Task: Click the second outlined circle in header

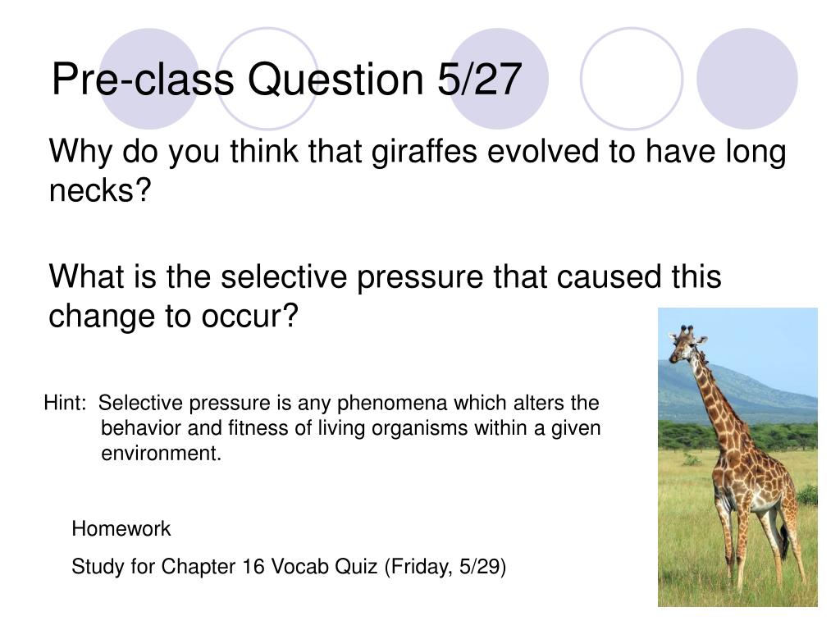Action: tap(267, 79)
